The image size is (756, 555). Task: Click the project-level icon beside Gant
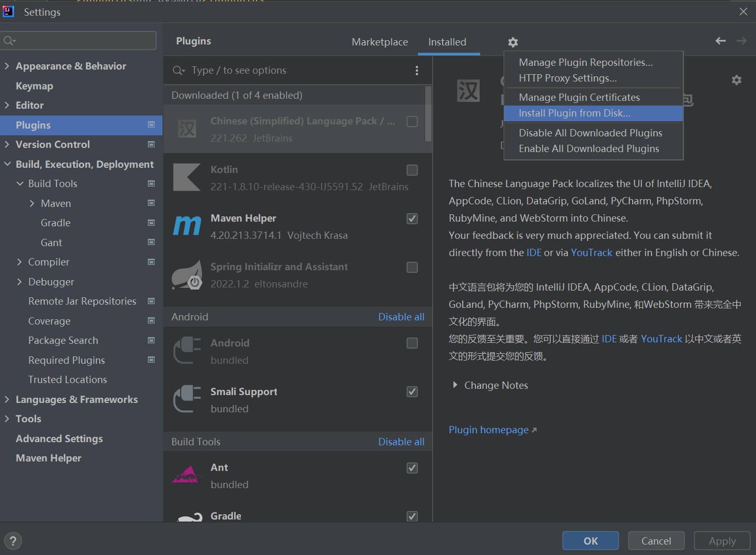click(x=152, y=242)
